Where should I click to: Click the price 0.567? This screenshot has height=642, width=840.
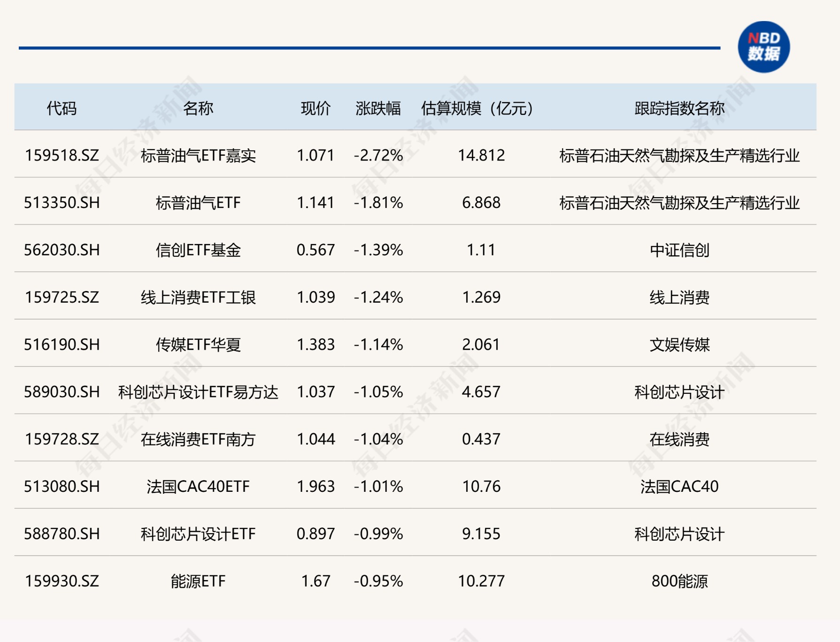(316, 250)
